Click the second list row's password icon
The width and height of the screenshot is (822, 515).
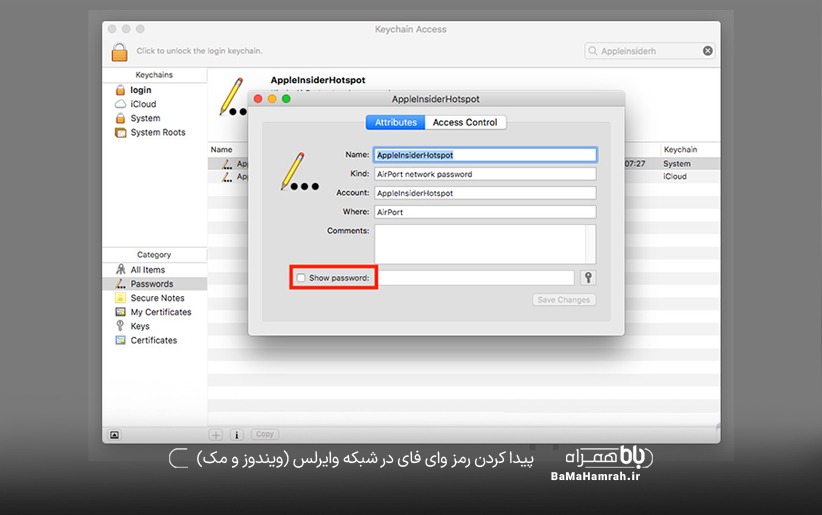click(226, 177)
